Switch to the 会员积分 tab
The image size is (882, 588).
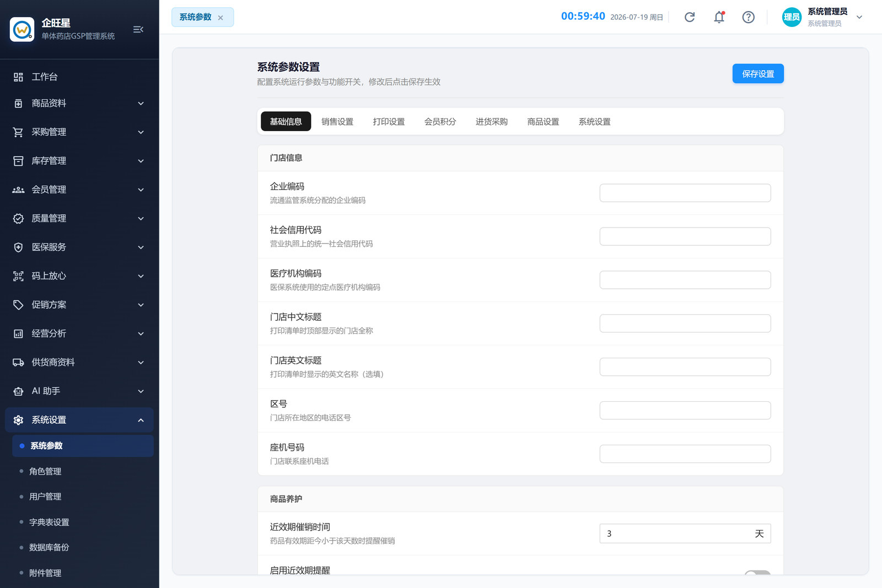click(x=440, y=121)
